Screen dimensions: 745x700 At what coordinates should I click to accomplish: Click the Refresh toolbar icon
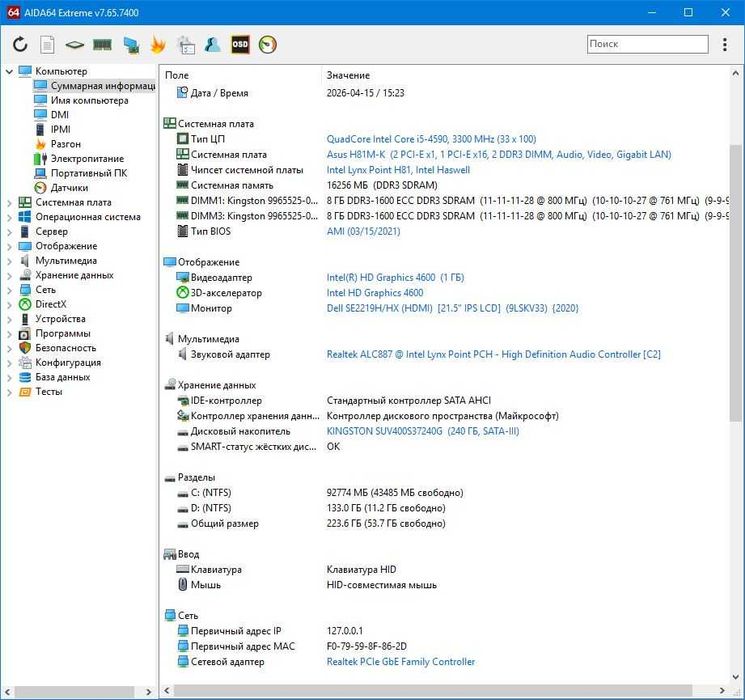pyautogui.click(x=20, y=45)
